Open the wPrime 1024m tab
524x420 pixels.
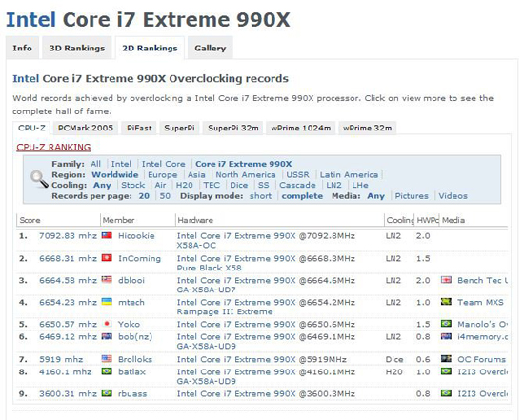(301, 128)
